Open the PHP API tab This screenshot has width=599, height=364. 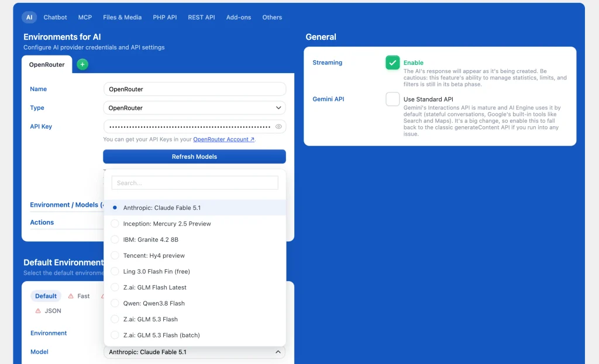pyautogui.click(x=164, y=17)
